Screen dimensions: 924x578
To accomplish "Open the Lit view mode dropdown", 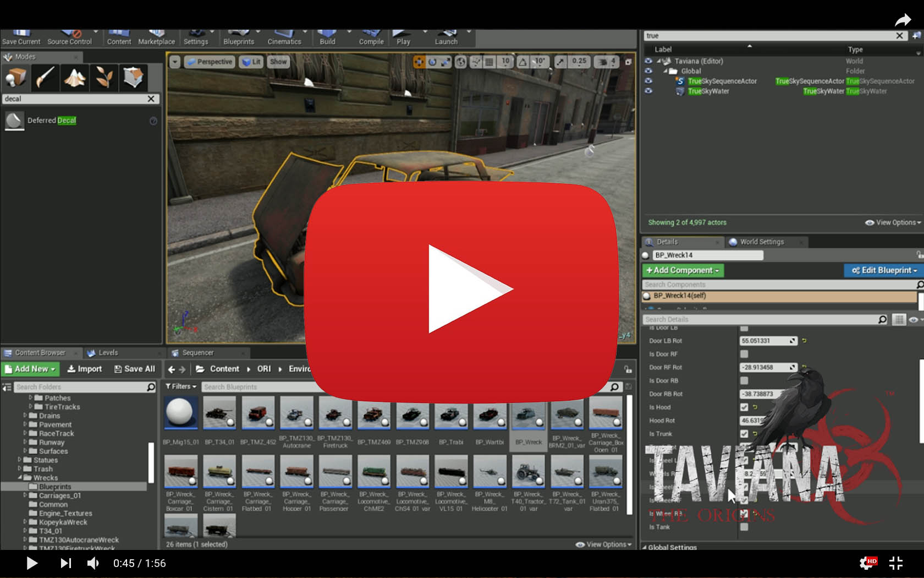I will click(251, 62).
